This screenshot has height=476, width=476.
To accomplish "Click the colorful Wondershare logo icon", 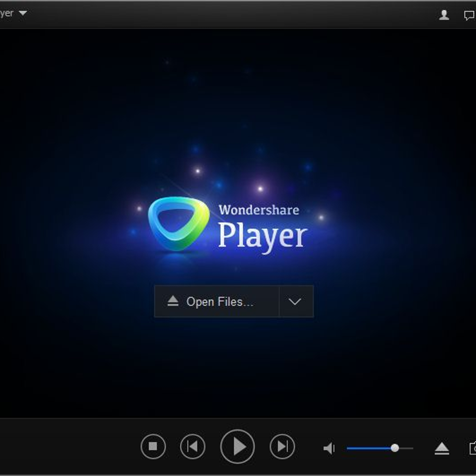I will (178, 223).
